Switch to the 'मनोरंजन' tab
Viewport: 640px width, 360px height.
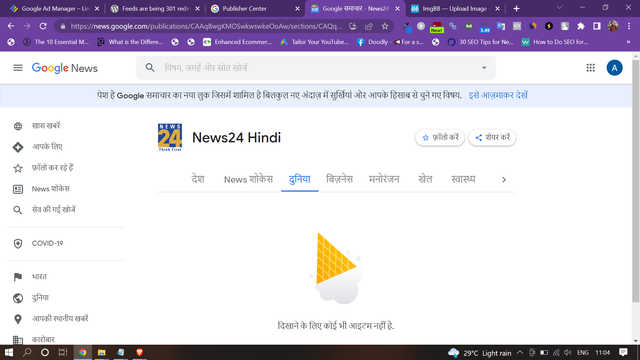click(384, 179)
